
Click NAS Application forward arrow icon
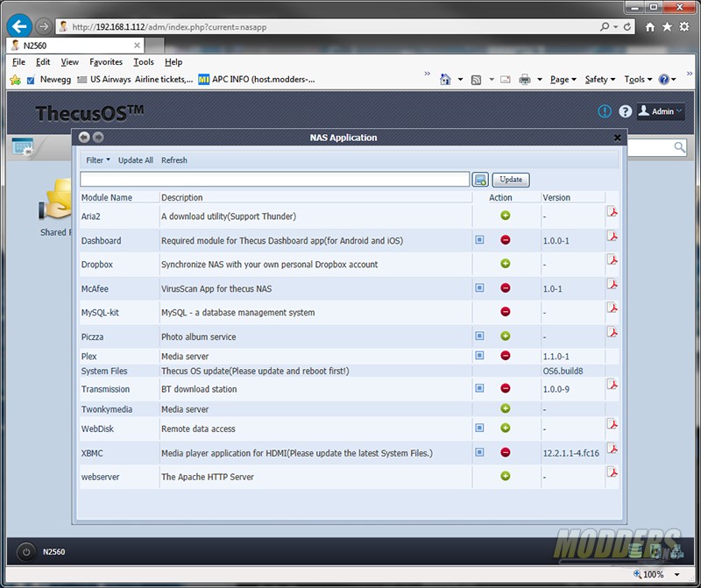click(x=98, y=138)
